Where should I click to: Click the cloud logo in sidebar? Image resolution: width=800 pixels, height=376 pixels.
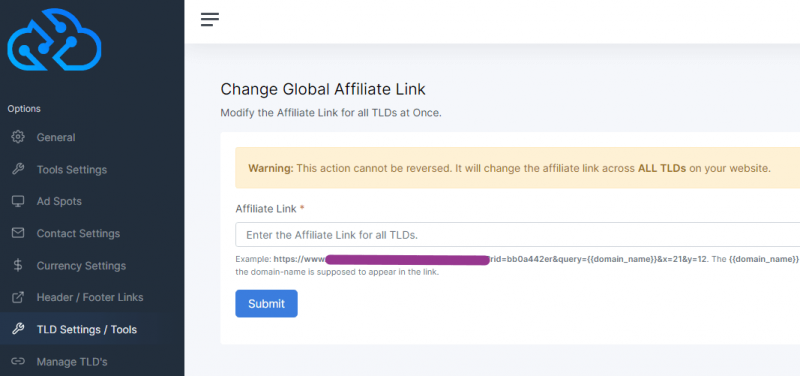55,39
